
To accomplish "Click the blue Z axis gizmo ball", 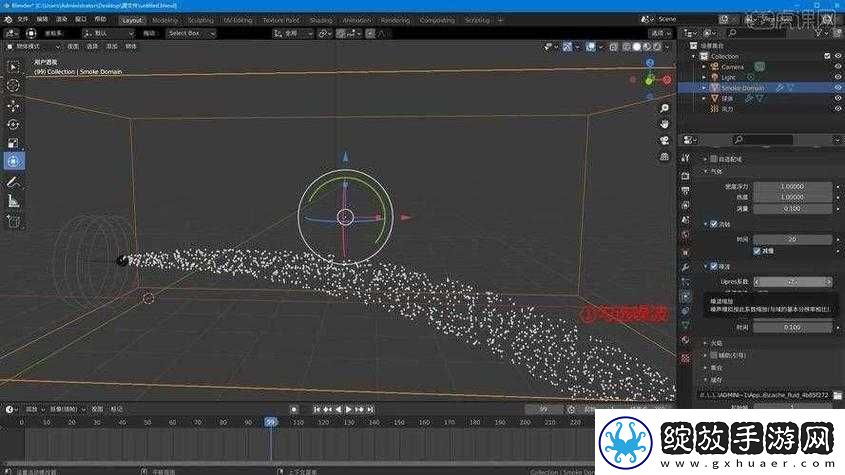I will (x=650, y=63).
